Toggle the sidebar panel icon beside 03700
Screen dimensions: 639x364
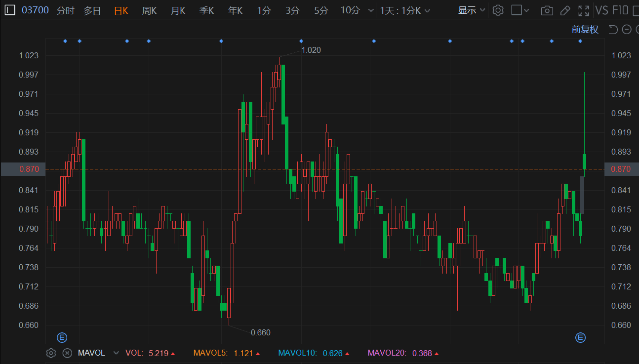point(10,10)
